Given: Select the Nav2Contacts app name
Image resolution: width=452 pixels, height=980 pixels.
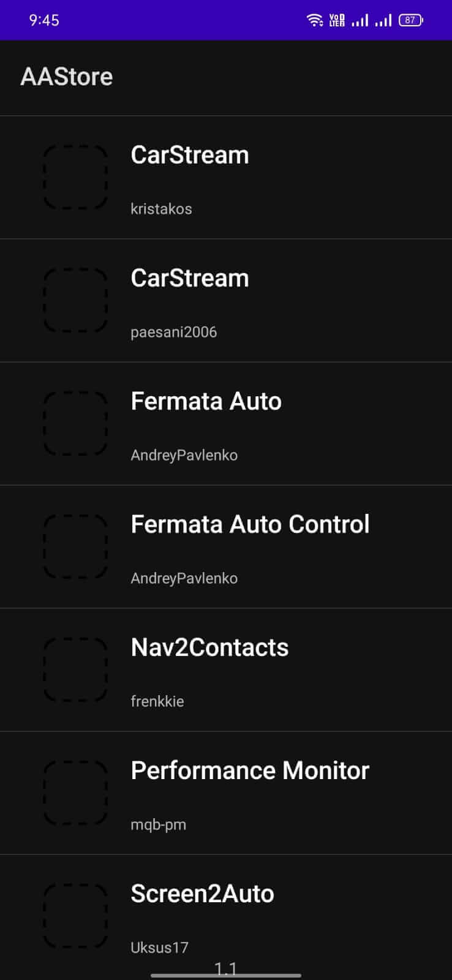Looking at the screenshot, I should point(209,647).
